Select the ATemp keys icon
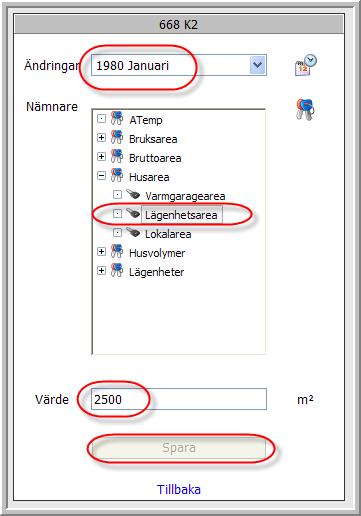The image size is (361, 516). point(117,118)
